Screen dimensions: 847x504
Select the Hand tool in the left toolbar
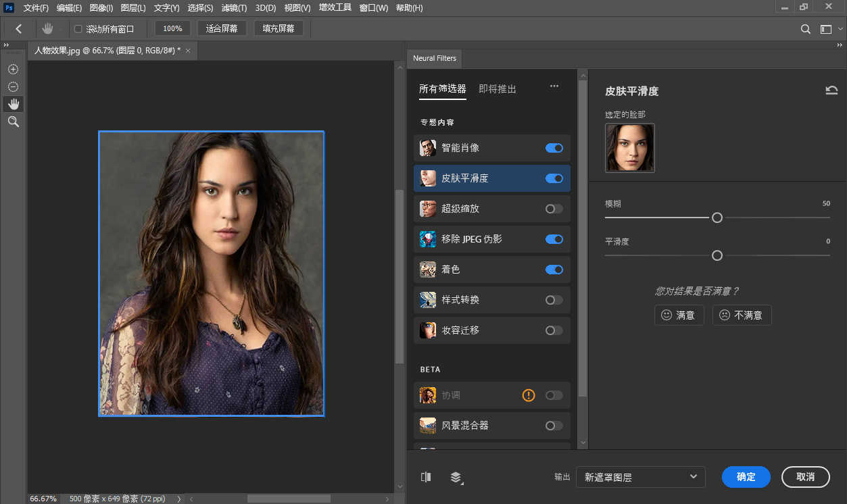point(13,104)
